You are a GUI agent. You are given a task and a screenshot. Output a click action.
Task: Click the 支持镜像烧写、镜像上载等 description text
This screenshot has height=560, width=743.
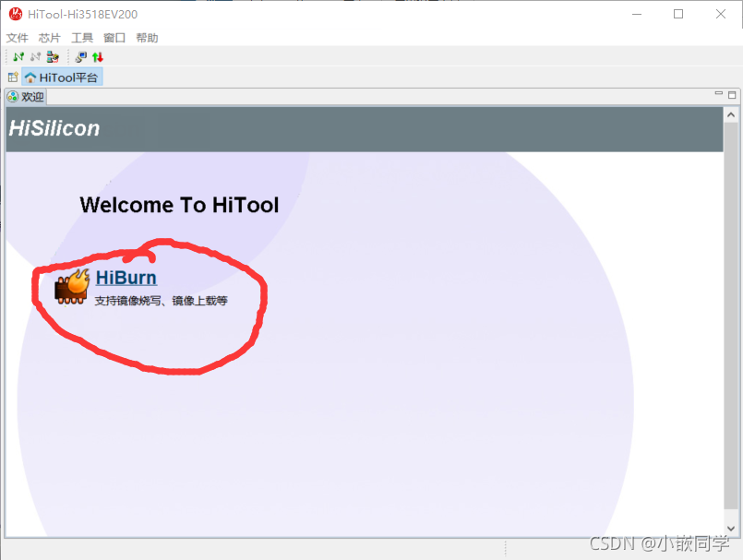click(x=162, y=301)
